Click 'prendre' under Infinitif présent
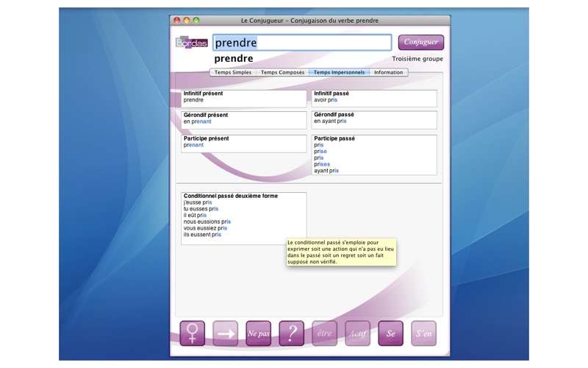Image resolution: width=588 pixels, height=368 pixels. 193,100
